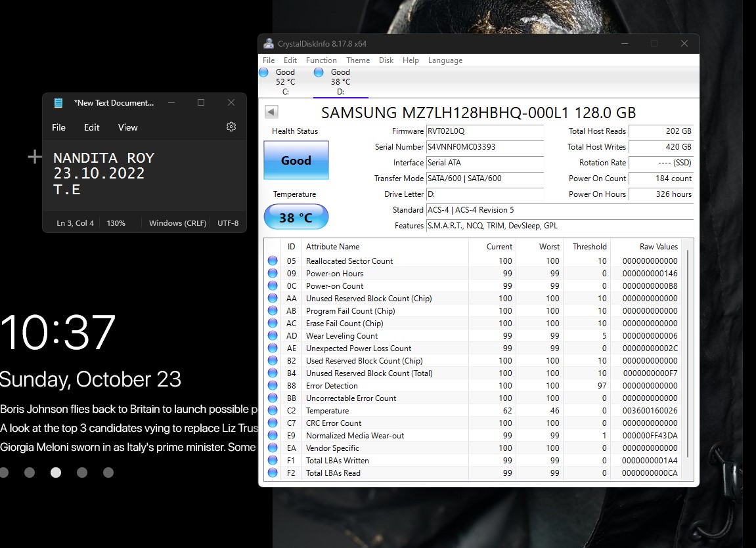Viewport: 756px width, 548px height.
Task: Open Edit menu in CrystalDiskInfo
Action: pyautogui.click(x=290, y=60)
